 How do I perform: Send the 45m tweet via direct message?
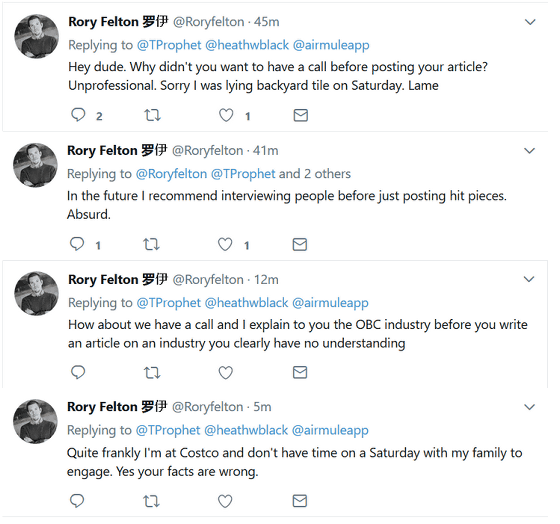pyautogui.click(x=301, y=115)
